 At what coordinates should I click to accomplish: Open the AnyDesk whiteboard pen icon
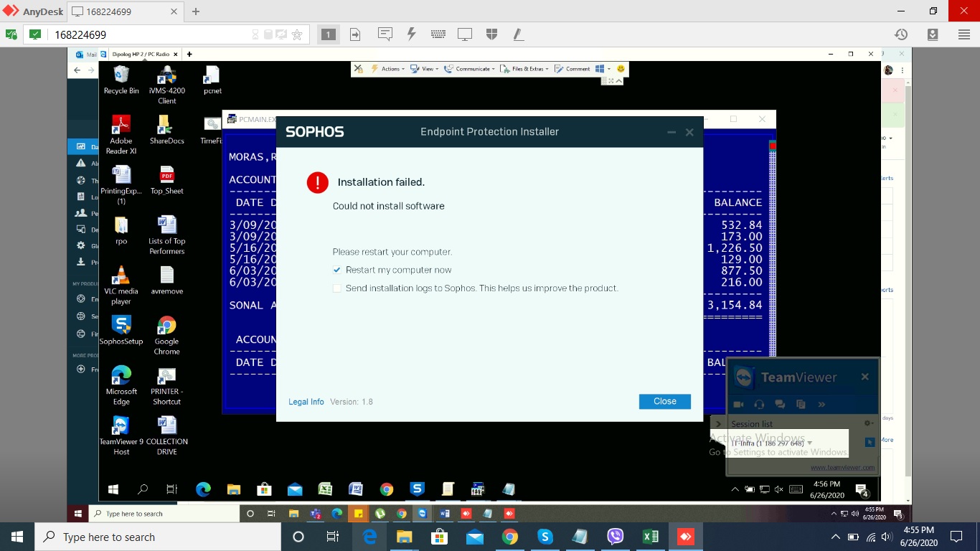[x=518, y=34]
